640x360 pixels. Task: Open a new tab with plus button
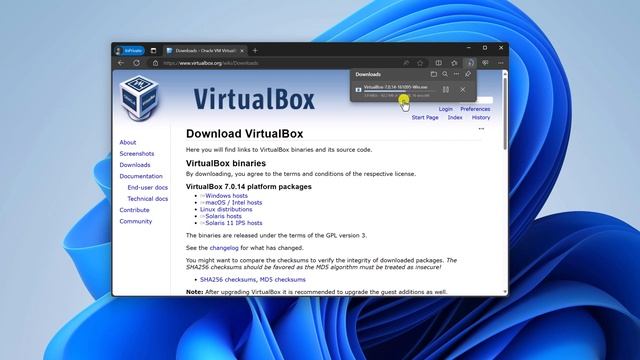(x=255, y=51)
